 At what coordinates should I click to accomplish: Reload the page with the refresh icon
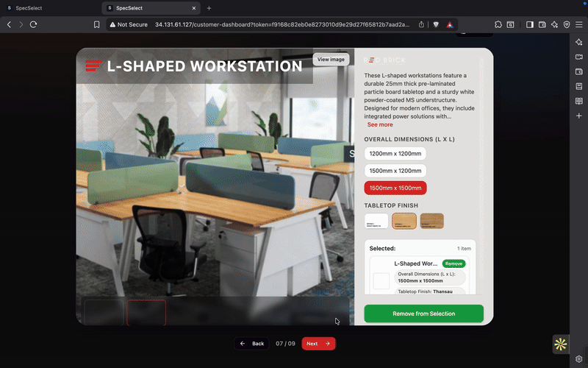[x=33, y=24]
